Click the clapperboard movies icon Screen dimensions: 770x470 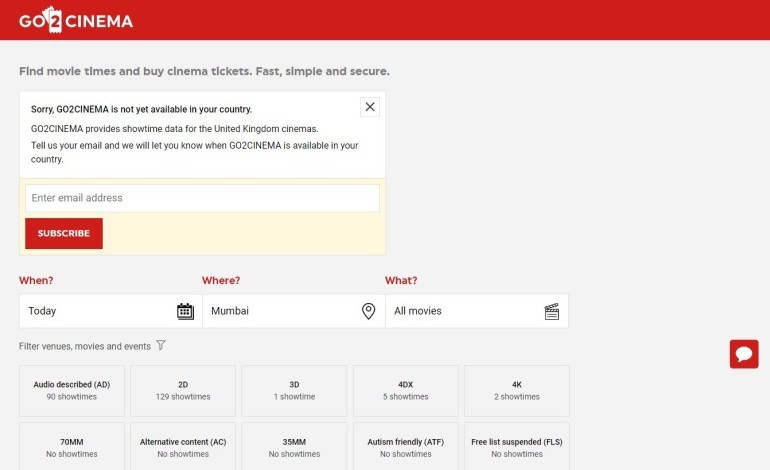551,311
